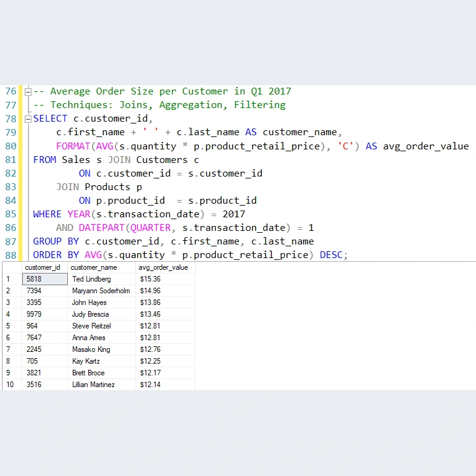Select result row 10 via row header

(x=12, y=385)
